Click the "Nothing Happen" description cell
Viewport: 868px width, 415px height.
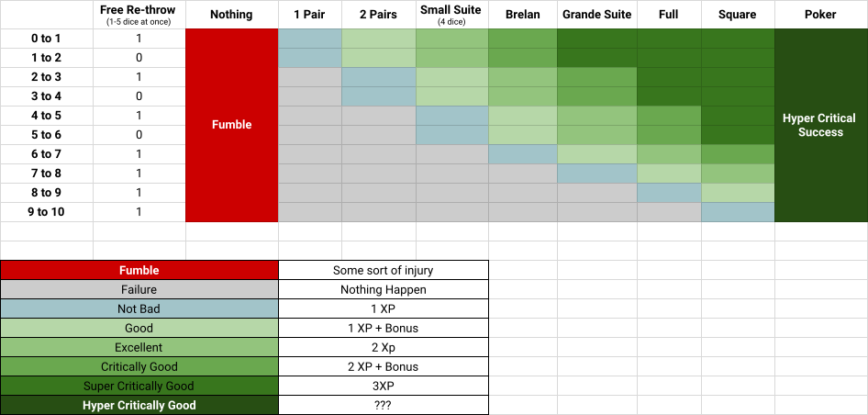[x=383, y=289]
